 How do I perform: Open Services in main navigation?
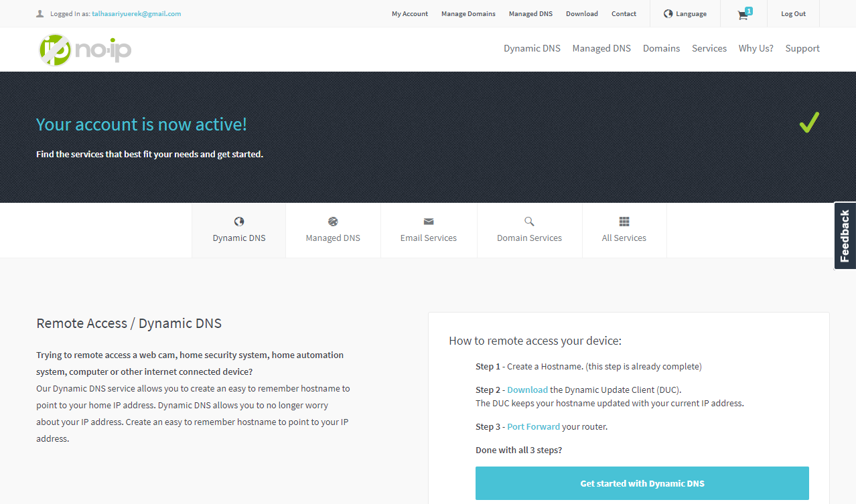(x=709, y=48)
